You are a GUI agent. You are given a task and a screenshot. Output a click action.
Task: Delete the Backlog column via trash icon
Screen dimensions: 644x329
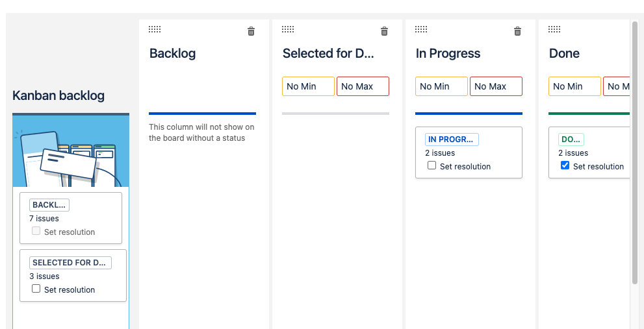point(251,31)
